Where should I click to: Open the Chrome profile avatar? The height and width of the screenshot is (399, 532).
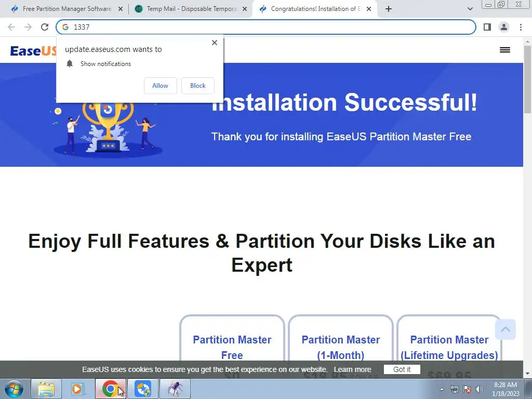click(504, 27)
